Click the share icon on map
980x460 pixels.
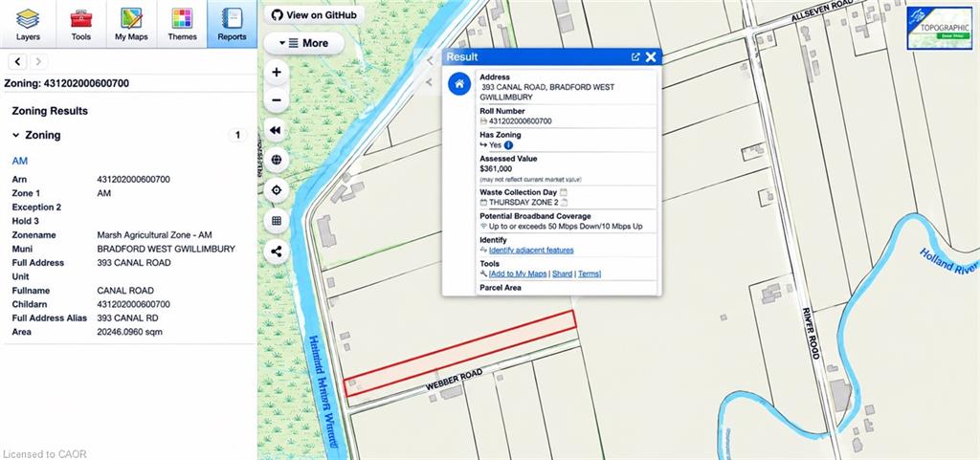click(x=277, y=252)
